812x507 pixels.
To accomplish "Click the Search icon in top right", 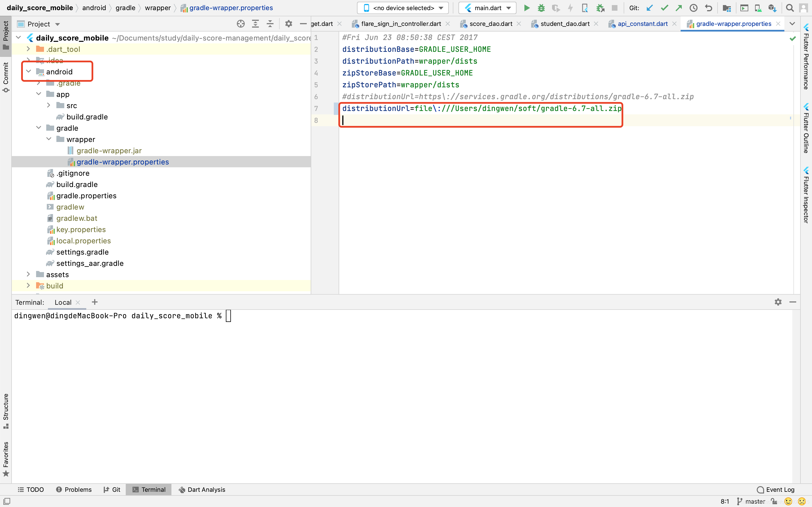I will pos(789,8).
